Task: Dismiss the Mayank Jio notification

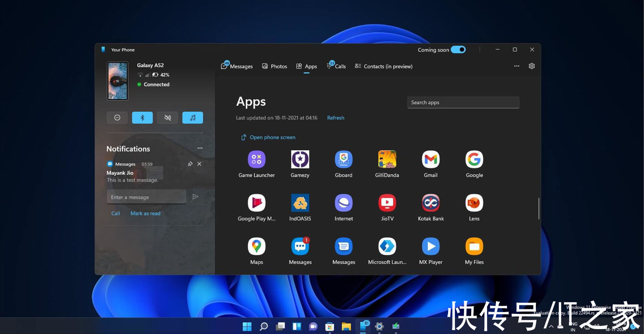Action: 199,164
